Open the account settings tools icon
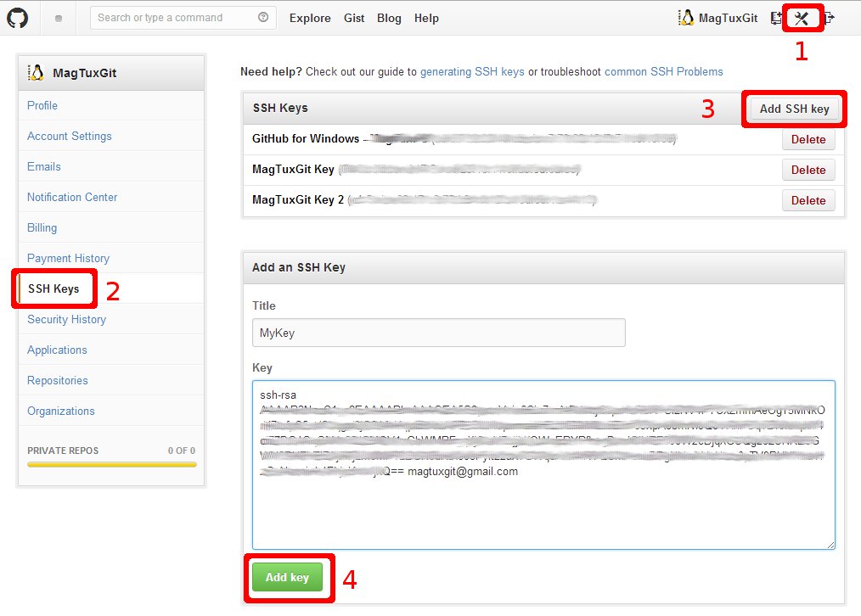This screenshot has width=861, height=616. point(802,19)
